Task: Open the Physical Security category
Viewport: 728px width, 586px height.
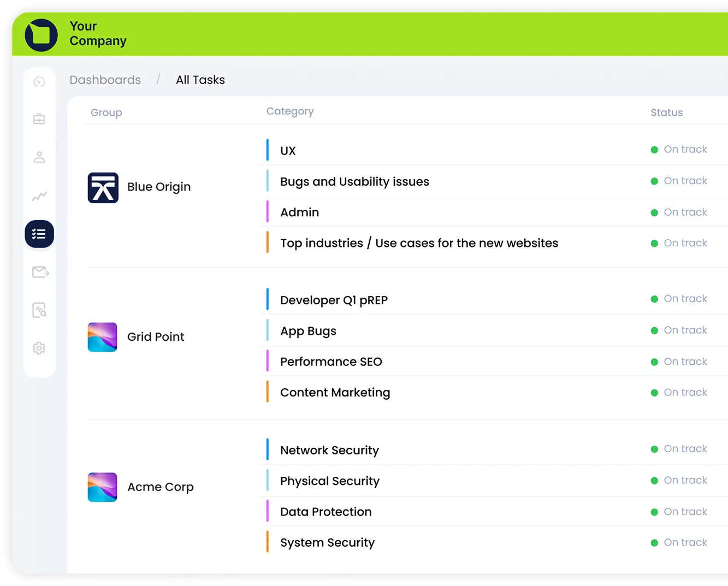Action: (330, 481)
